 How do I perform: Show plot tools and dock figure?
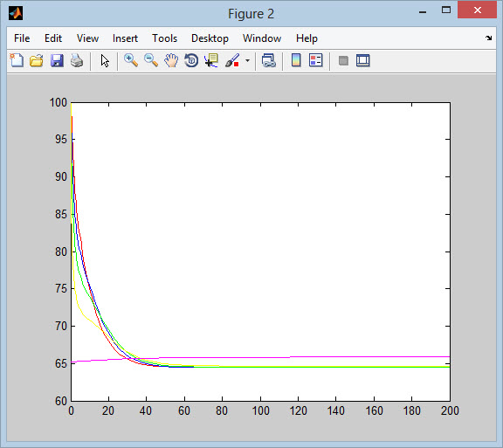pyautogui.click(x=363, y=60)
